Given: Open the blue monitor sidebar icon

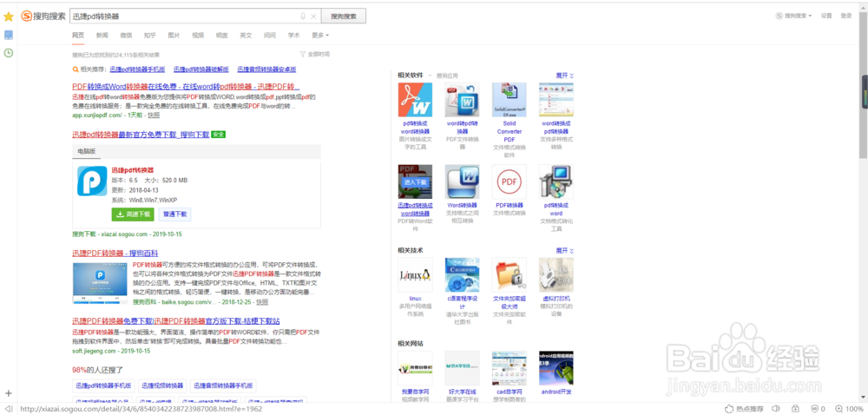Looking at the screenshot, I should coord(9,35).
